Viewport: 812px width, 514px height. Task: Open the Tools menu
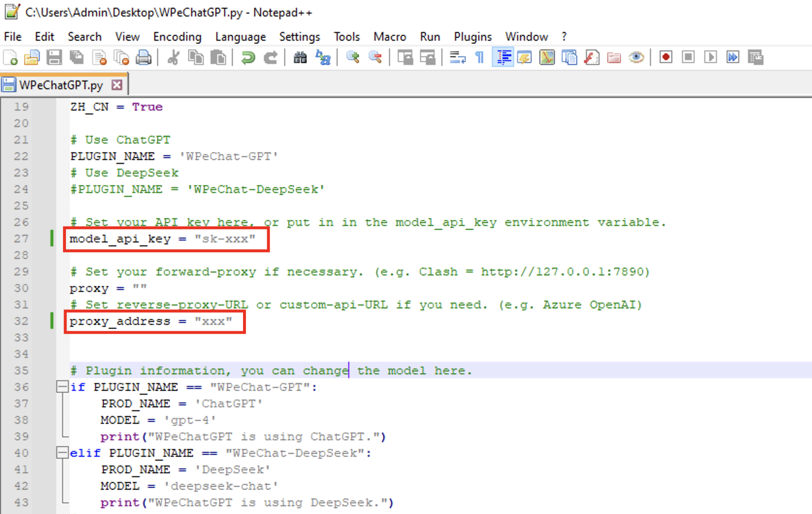click(x=347, y=37)
